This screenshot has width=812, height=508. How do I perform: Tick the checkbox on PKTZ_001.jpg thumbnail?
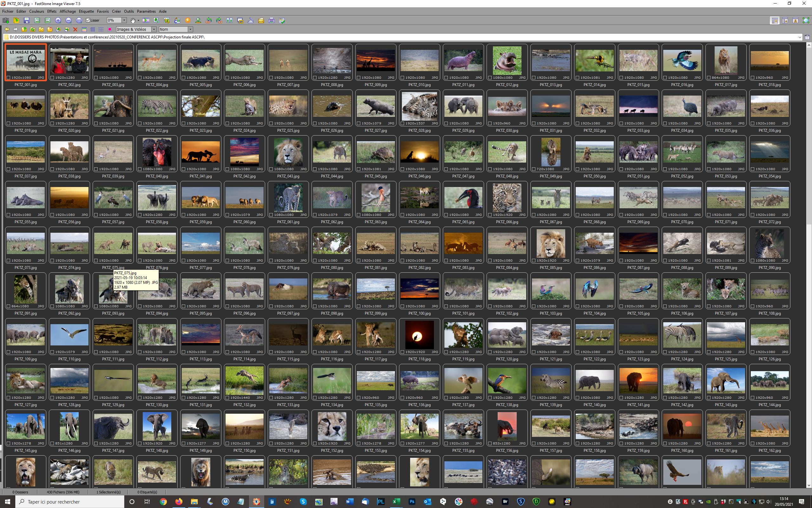point(8,77)
